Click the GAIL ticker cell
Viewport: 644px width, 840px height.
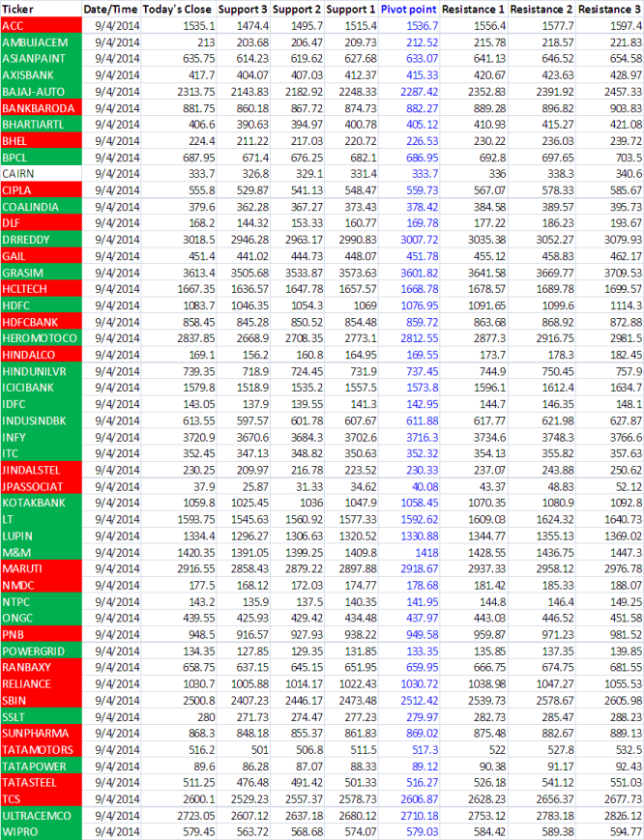click(x=42, y=256)
